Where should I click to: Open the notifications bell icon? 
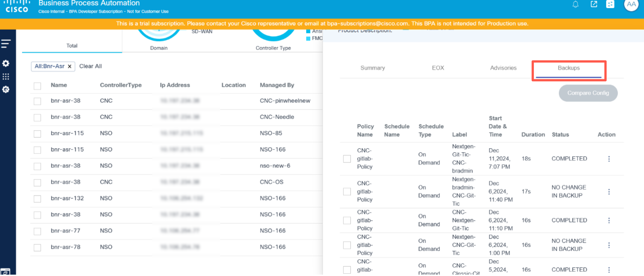pos(575,4)
